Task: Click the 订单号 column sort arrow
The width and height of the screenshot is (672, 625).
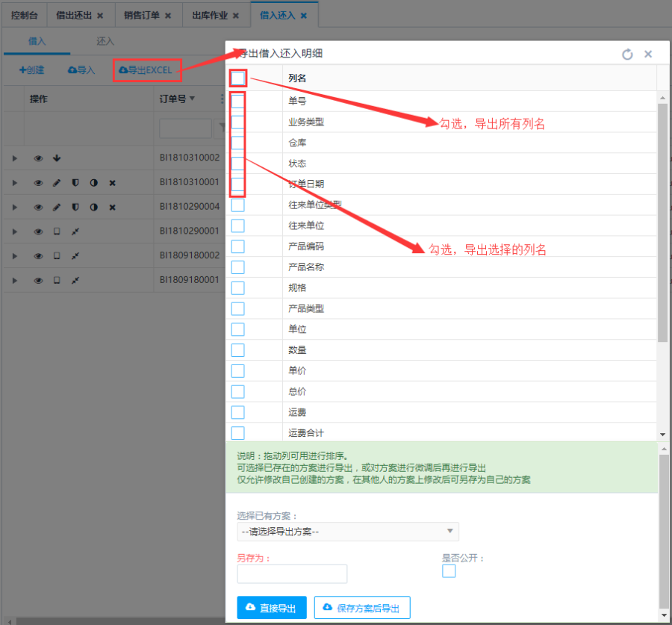Action: (193, 99)
